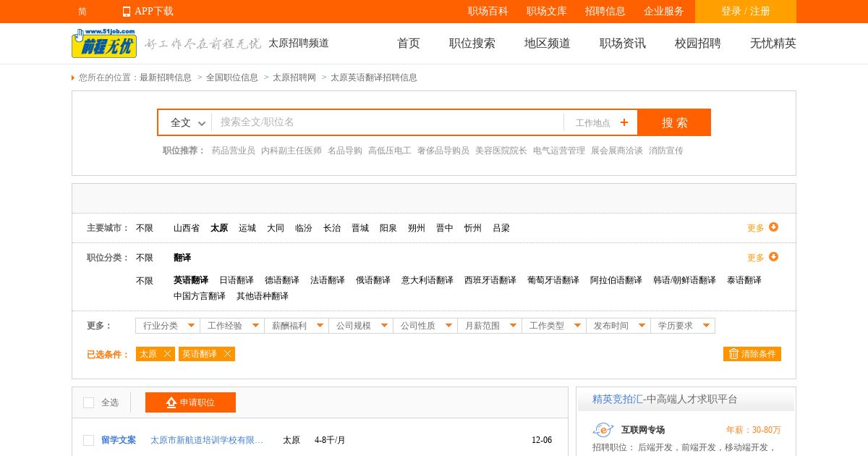Remove the 英语翻译 filter via its X
The height and width of the screenshot is (456, 868).
[x=227, y=354]
